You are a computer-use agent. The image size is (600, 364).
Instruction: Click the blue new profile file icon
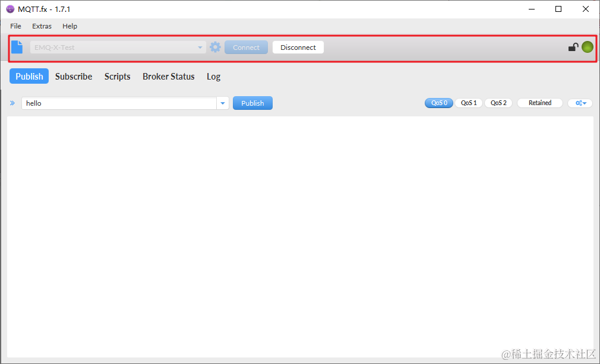(x=17, y=47)
